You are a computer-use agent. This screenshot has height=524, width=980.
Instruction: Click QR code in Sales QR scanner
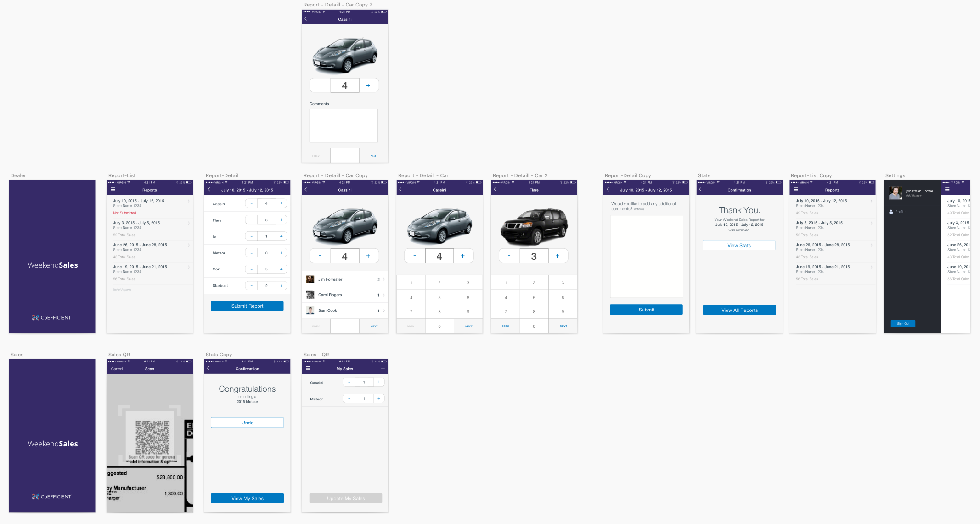[x=152, y=437]
